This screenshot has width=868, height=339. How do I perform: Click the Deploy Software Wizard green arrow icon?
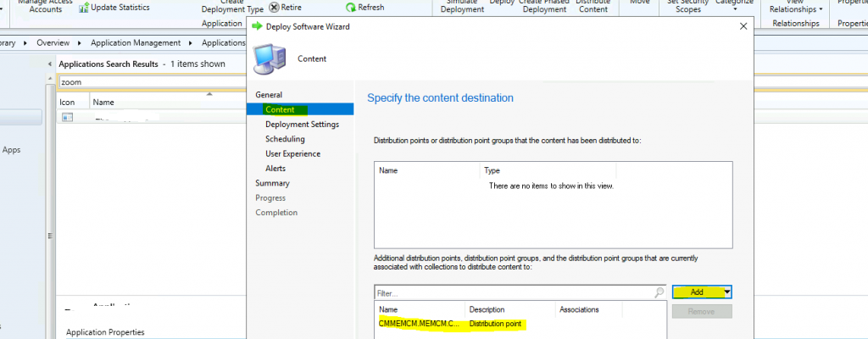point(257,26)
